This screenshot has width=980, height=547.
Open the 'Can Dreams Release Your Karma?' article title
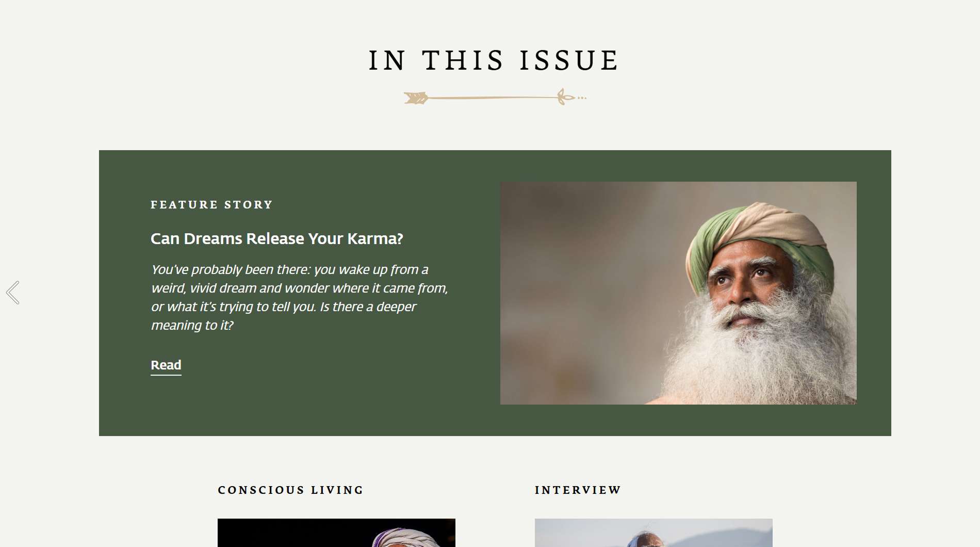pos(277,238)
